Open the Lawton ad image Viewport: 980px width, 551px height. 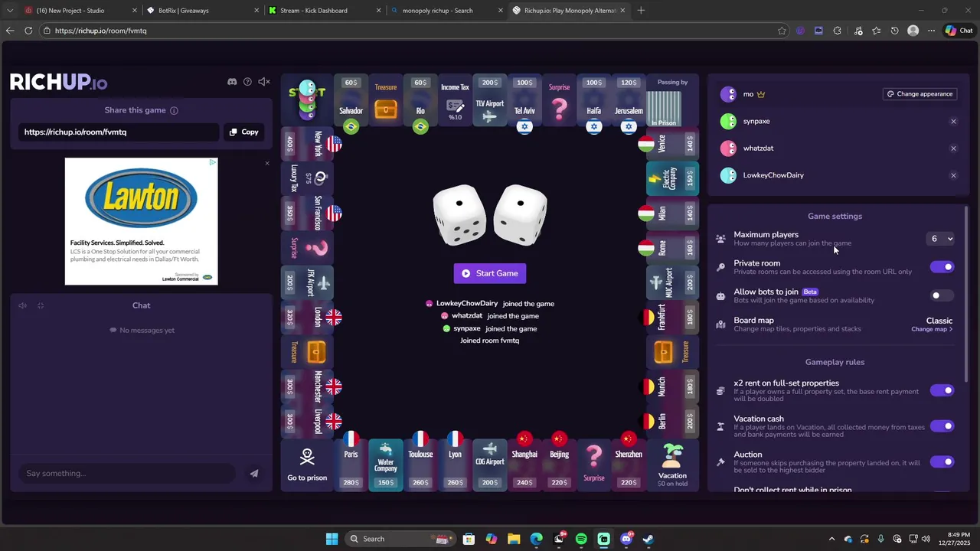(142, 221)
